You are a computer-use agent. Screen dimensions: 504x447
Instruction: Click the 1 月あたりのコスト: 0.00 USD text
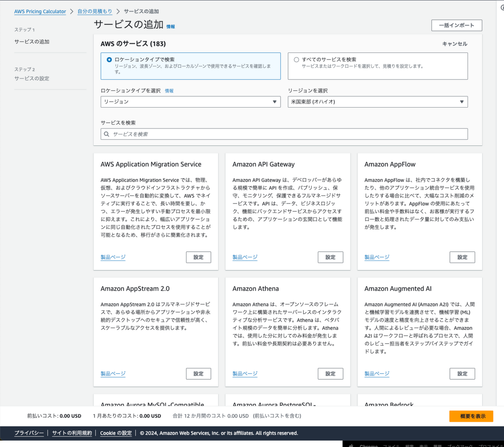click(127, 416)
